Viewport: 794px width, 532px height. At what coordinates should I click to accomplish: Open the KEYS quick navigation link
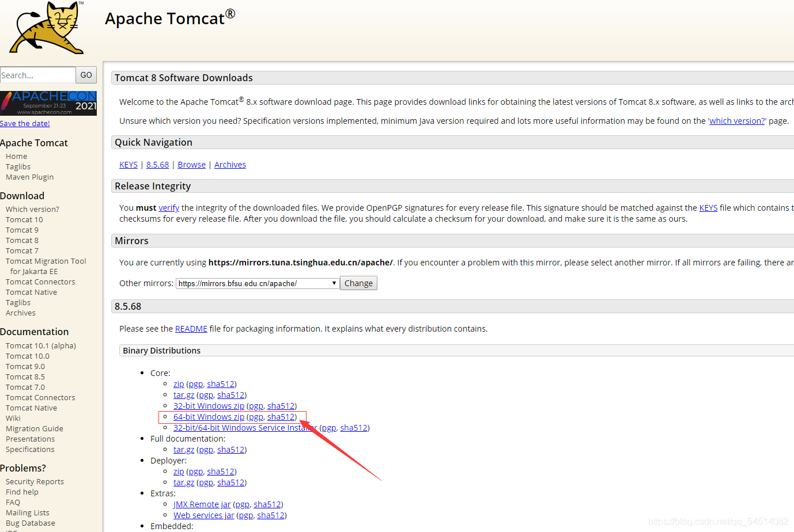click(128, 165)
